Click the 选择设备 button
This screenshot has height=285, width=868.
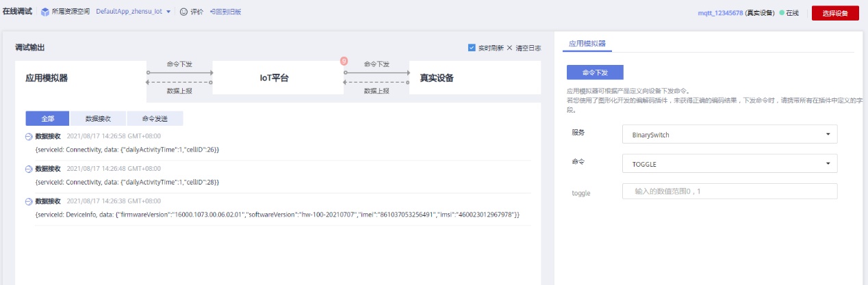coord(834,13)
